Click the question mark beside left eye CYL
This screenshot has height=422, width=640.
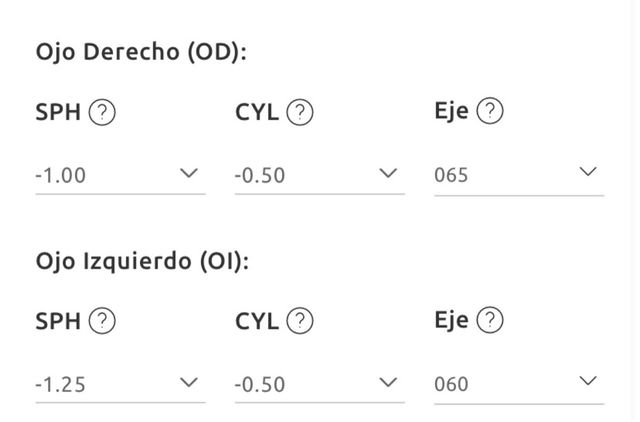tap(300, 321)
